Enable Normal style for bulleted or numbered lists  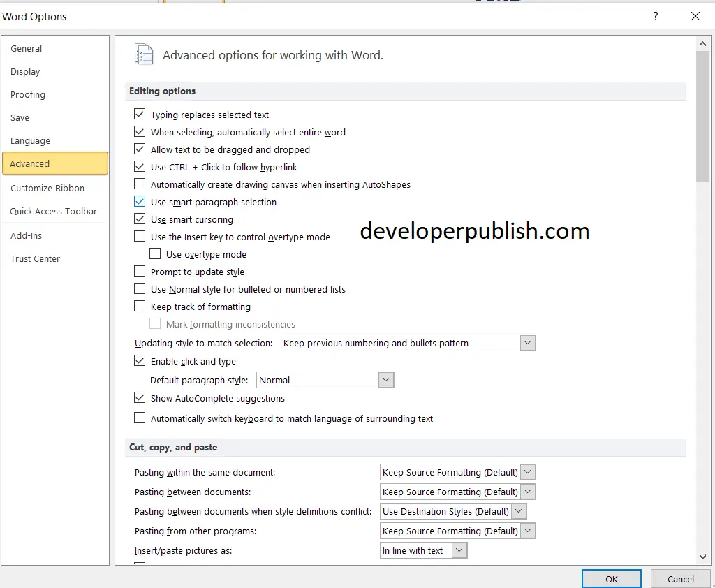[x=140, y=288]
